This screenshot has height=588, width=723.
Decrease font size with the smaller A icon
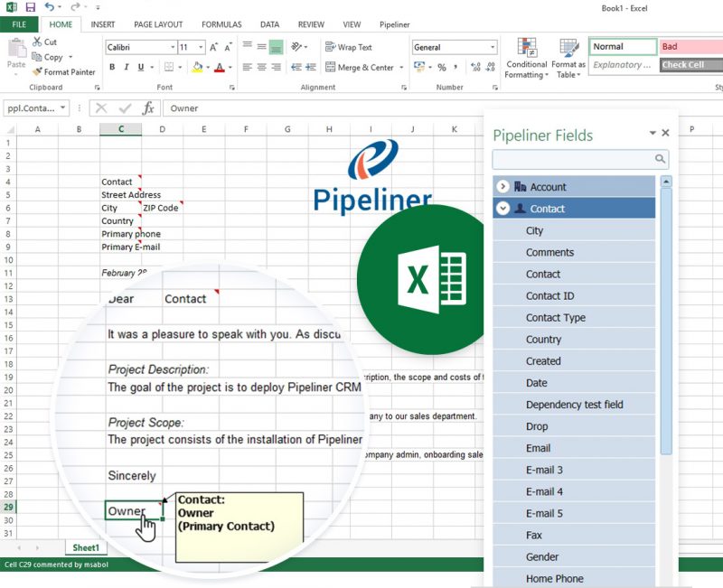click(229, 47)
